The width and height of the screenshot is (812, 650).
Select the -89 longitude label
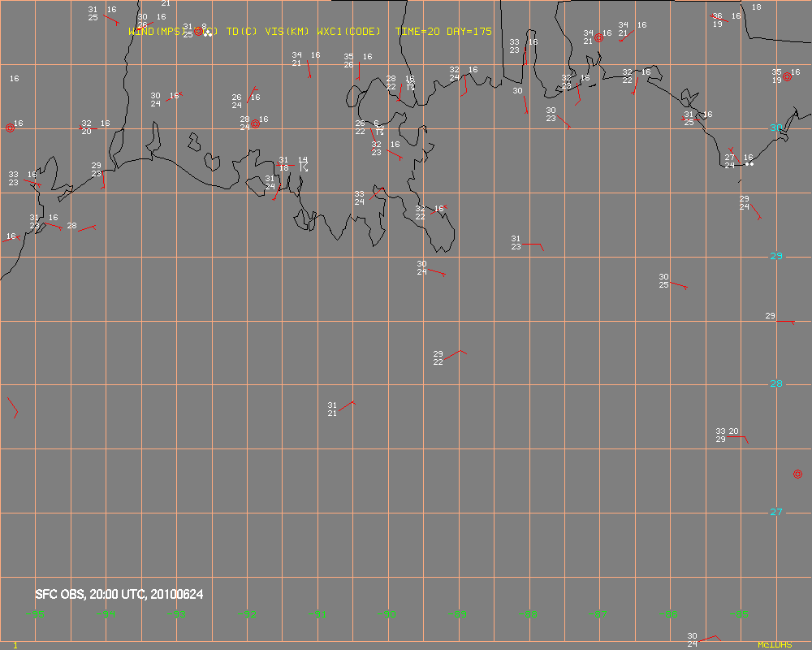pos(457,614)
